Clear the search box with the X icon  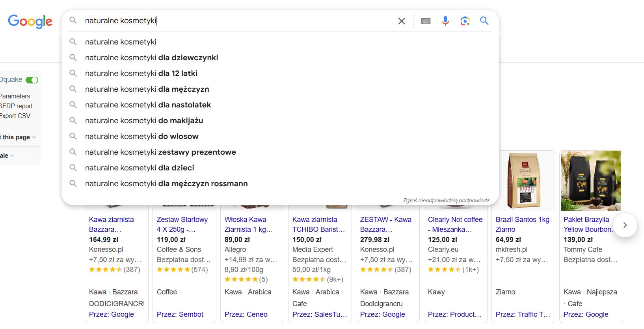(x=402, y=21)
